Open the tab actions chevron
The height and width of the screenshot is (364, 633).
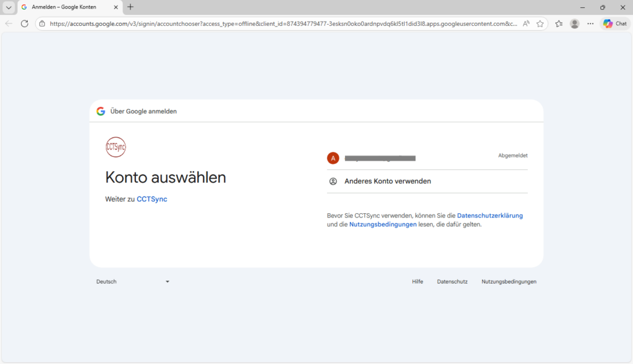click(8, 7)
